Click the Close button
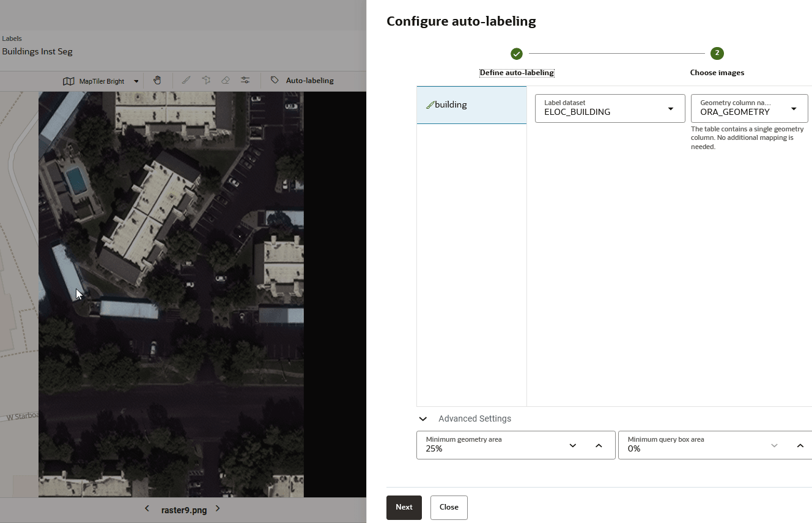The image size is (812, 523). (x=448, y=507)
